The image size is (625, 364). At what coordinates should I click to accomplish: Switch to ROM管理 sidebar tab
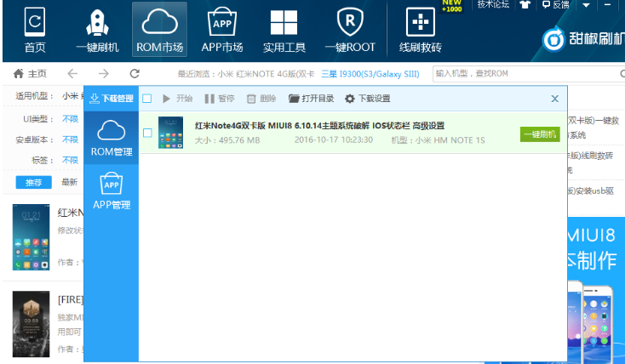pyautogui.click(x=112, y=138)
